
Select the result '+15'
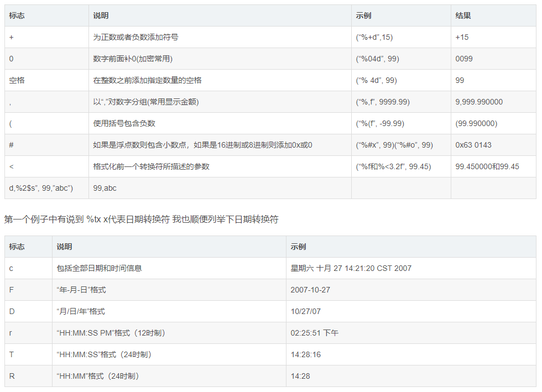[462, 37]
